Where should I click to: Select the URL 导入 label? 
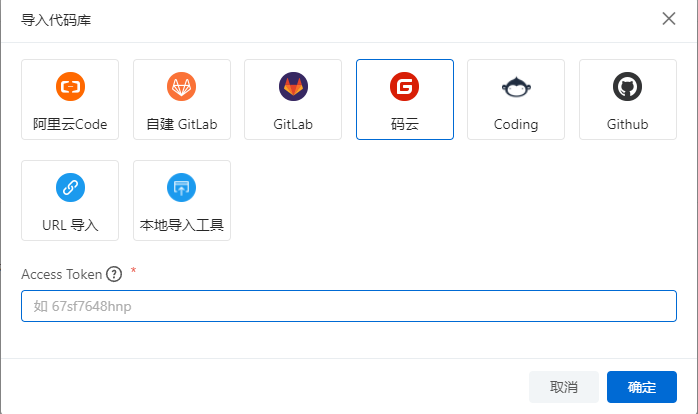70,225
